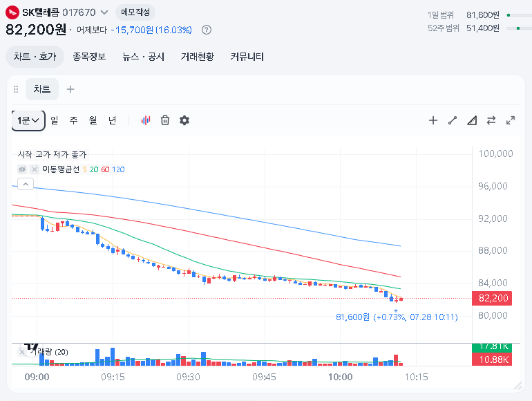Open the 1분 interval dropdown

coord(28,120)
